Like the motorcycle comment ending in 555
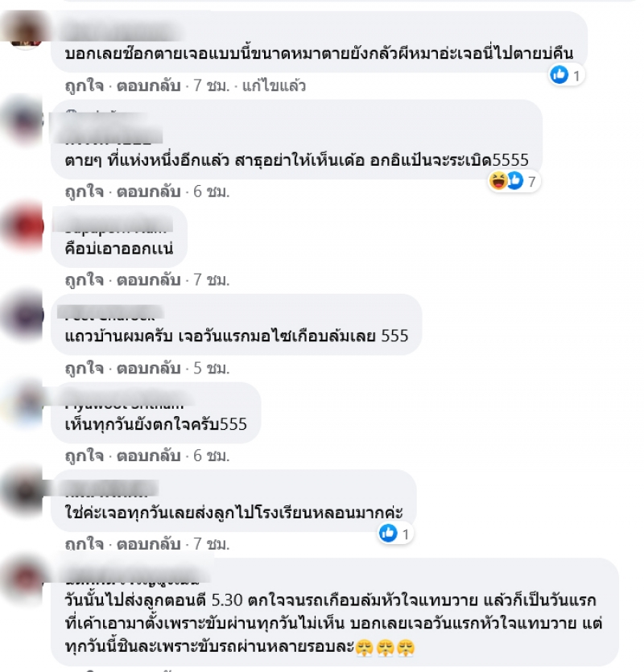Viewport: 644px width, 672px height. 84,368
